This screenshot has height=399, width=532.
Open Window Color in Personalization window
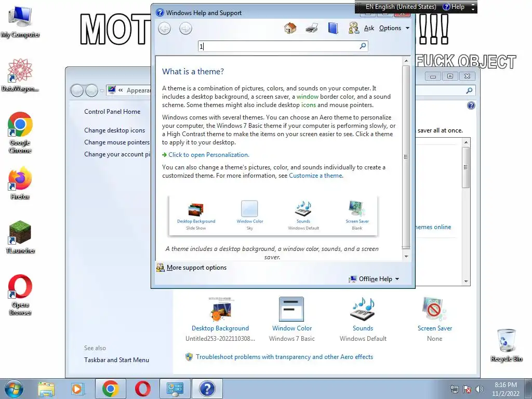pos(292,319)
